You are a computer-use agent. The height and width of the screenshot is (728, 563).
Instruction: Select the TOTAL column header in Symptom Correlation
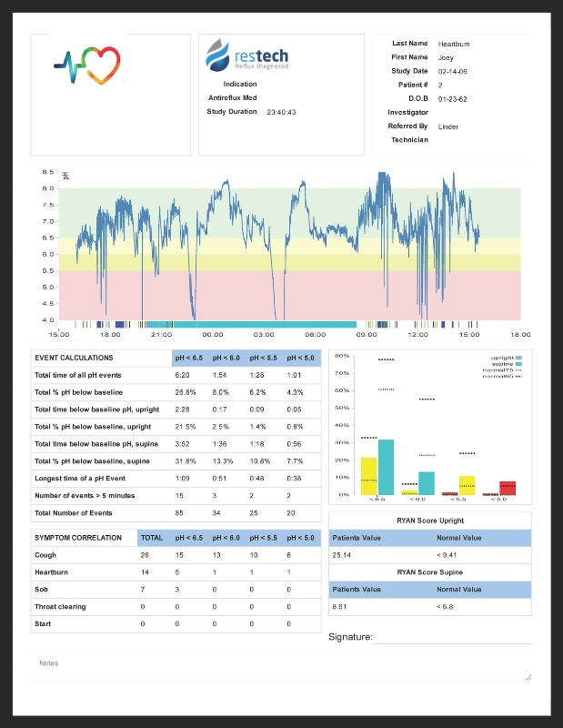(152, 538)
